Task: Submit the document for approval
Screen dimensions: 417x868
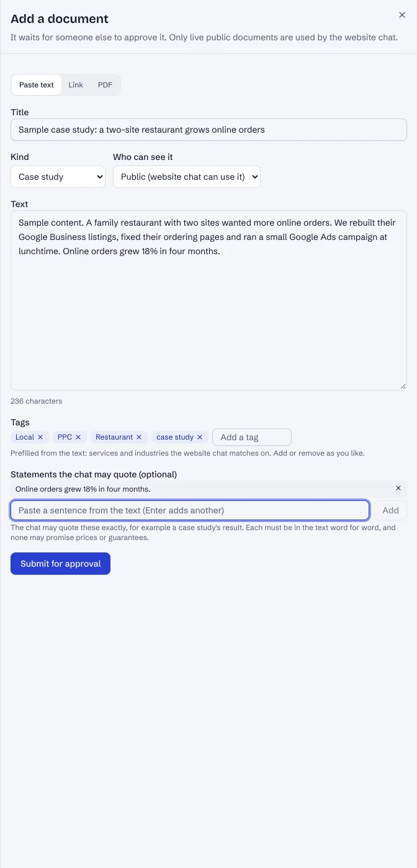Action: [x=60, y=564]
